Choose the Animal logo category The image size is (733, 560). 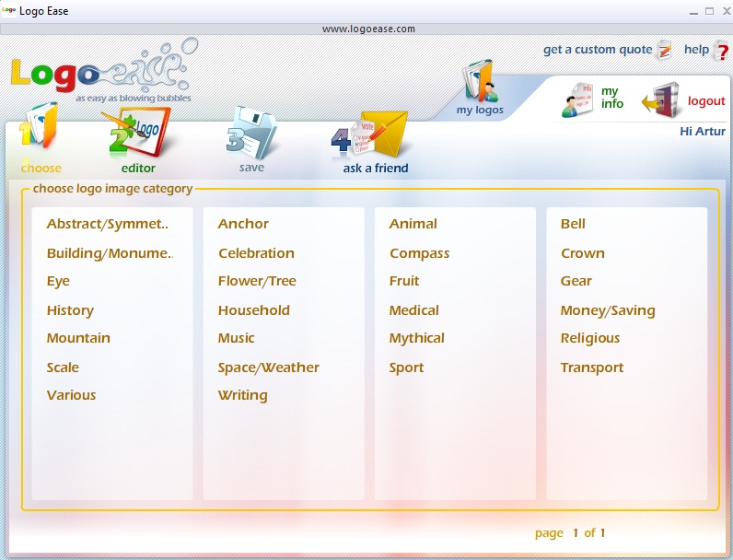(x=413, y=224)
